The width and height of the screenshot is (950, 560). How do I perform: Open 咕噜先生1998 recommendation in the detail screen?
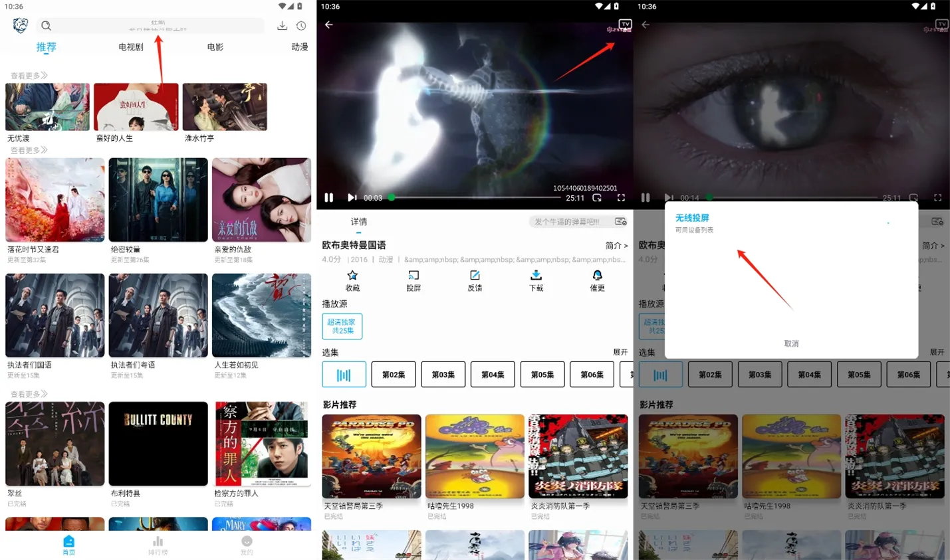coord(475,456)
